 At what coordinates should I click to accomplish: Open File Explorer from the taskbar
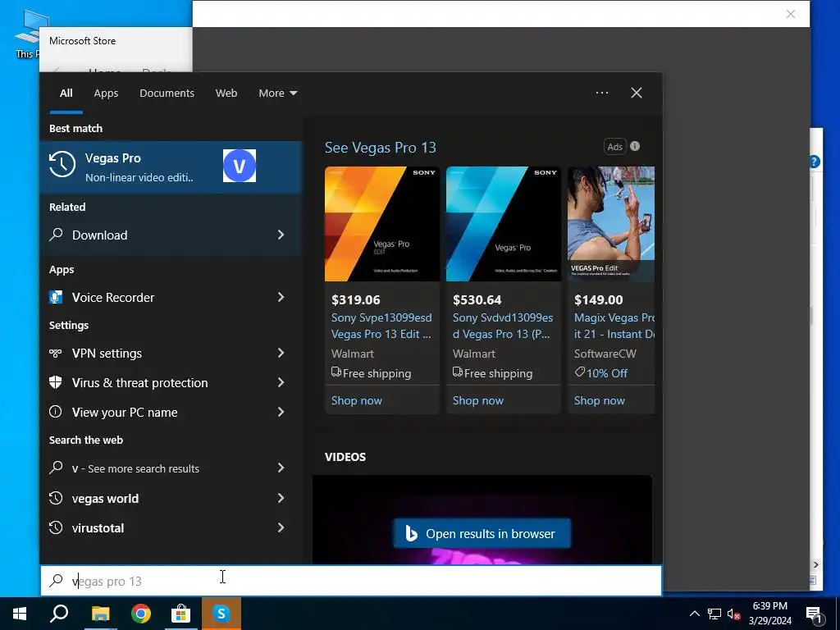pos(100,614)
